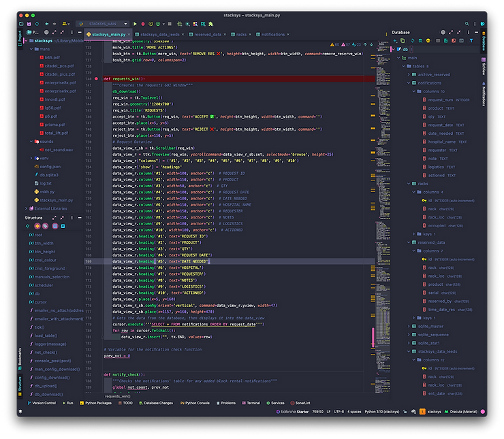
Task: Toggle the Project tool window stripe button
Action: click(20, 38)
